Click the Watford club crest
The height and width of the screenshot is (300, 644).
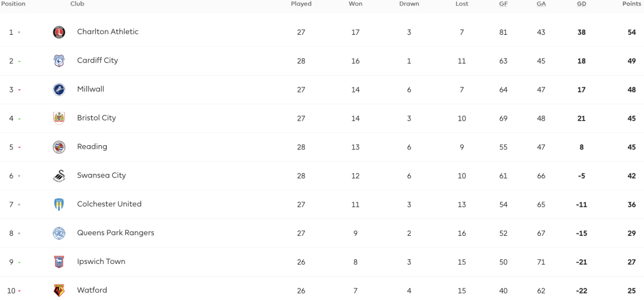pyautogui.click(x=59, y=290)
